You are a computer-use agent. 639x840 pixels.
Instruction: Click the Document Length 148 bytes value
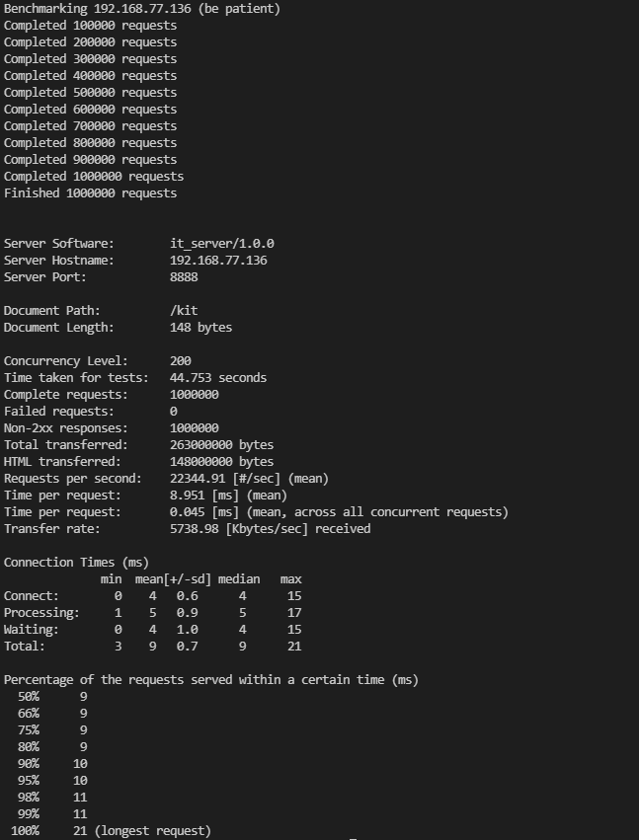click(x=201, y=328)
